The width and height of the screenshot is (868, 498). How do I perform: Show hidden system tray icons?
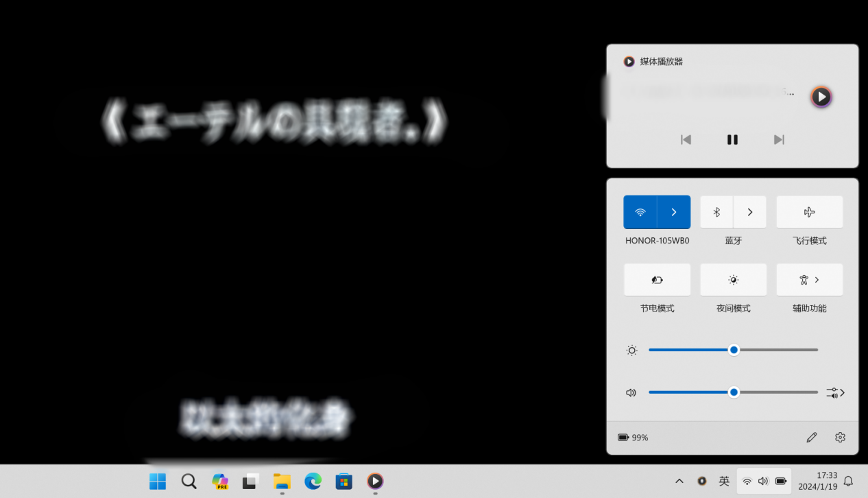coord(679,482)
